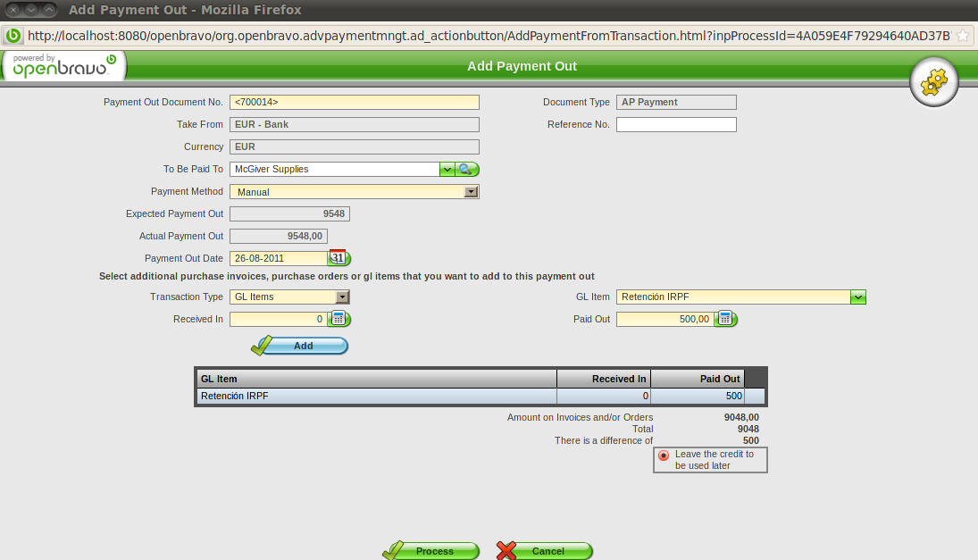Click the Received In 0 cell in table

click(x=604, y=396)
